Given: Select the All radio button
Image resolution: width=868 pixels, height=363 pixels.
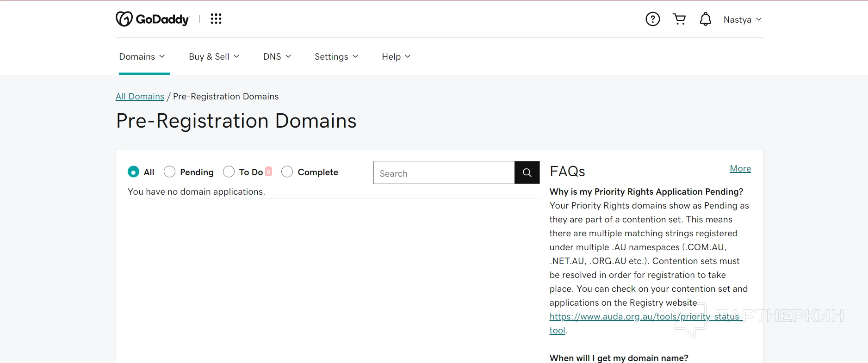Looking at the screenshot, I should pos(133,172).
